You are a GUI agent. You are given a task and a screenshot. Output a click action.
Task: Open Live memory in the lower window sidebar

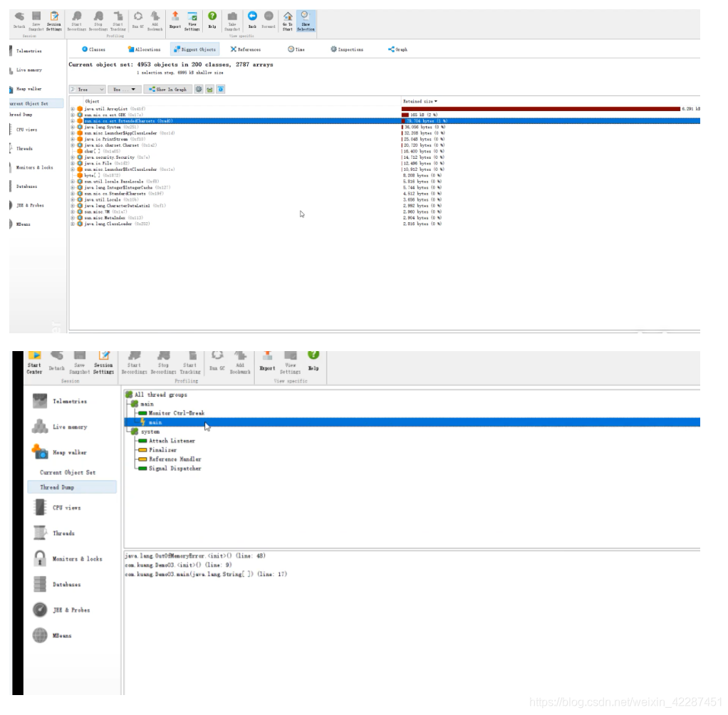click(x=60, y=427)
